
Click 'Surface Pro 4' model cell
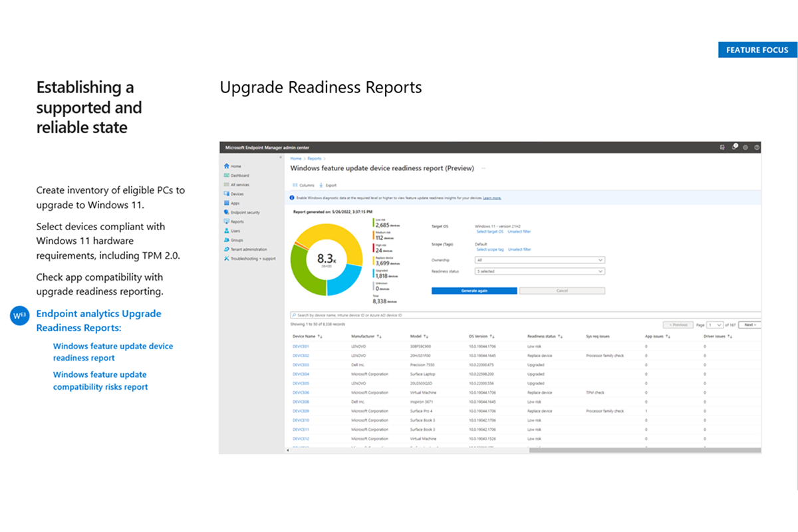(x=421, y=411)
